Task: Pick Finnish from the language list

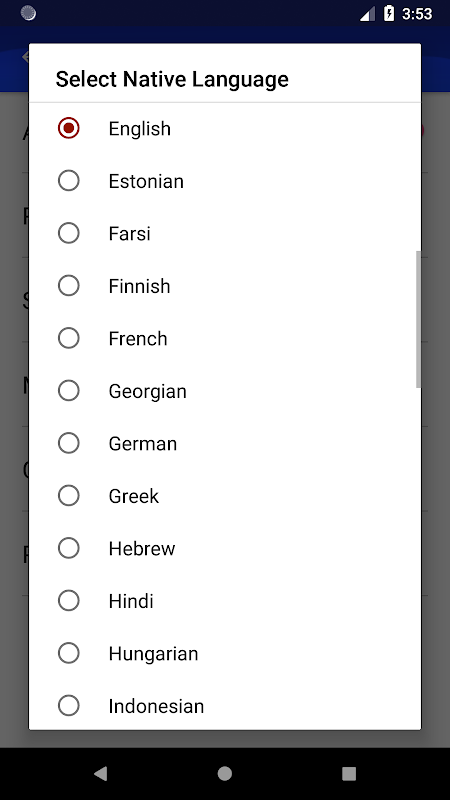Action: pos(69,286)
